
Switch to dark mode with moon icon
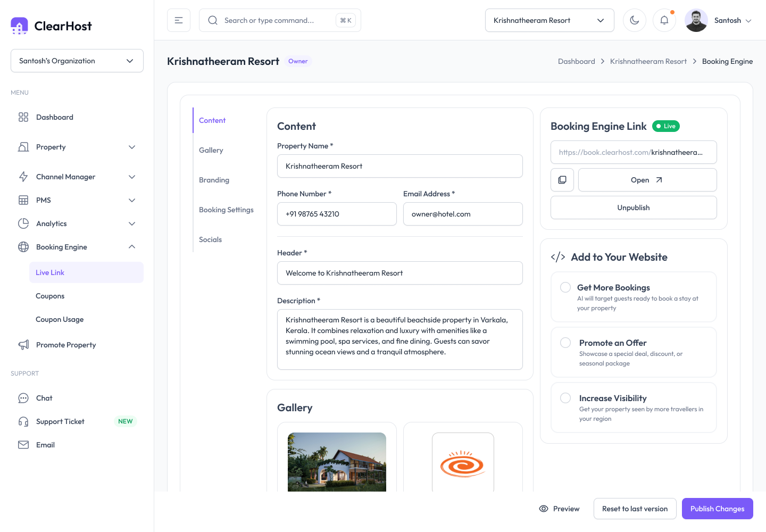(x=635, y=20)
